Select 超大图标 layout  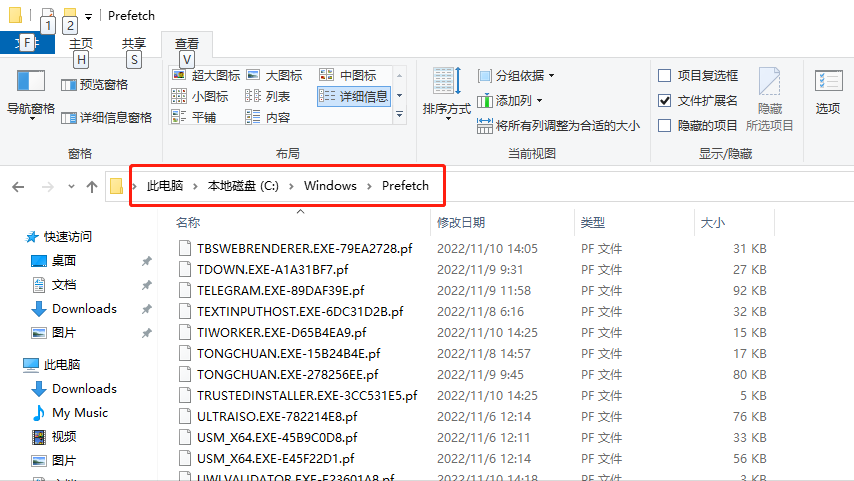click(x=206, y=75)
